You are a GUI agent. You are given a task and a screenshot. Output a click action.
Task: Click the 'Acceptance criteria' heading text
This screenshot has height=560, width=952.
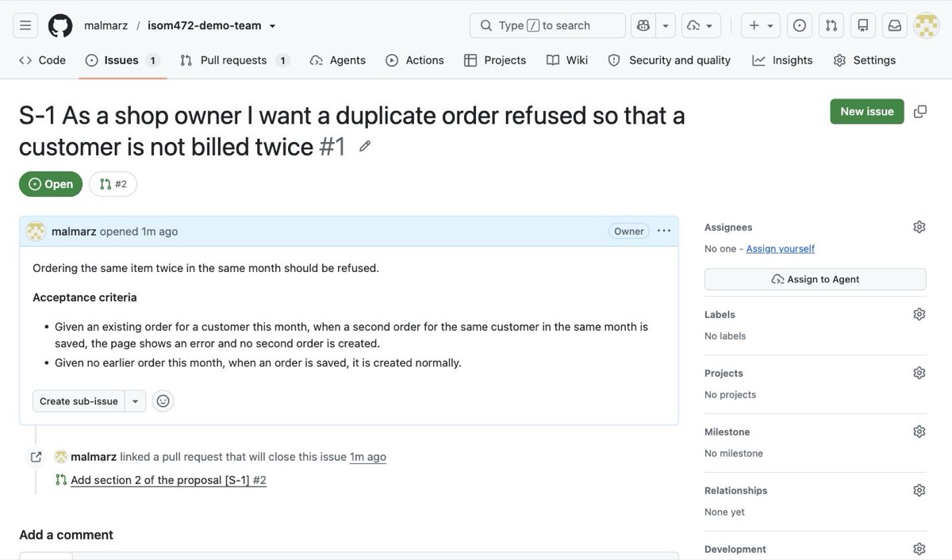click(85, 297)
